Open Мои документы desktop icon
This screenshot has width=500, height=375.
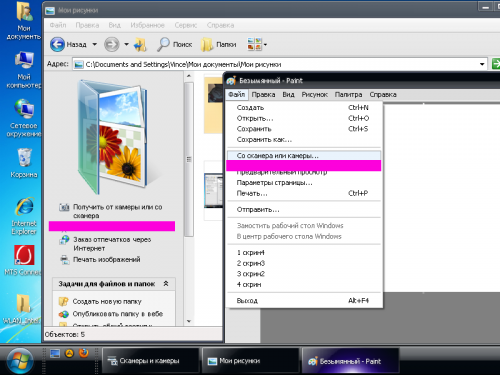point(23,21)
